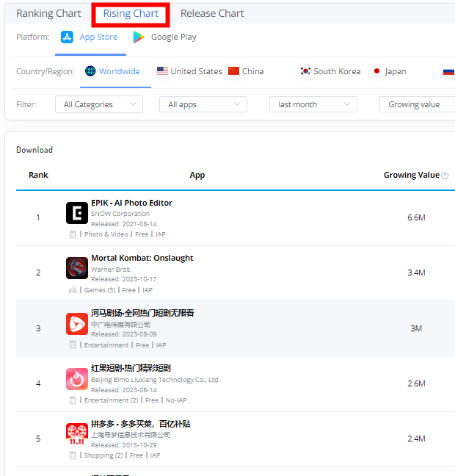Viewport: 455px width, 476px height.
Task: Open Mortal Kombat: Onslaught title link
Action: click(x=142, y=258)
